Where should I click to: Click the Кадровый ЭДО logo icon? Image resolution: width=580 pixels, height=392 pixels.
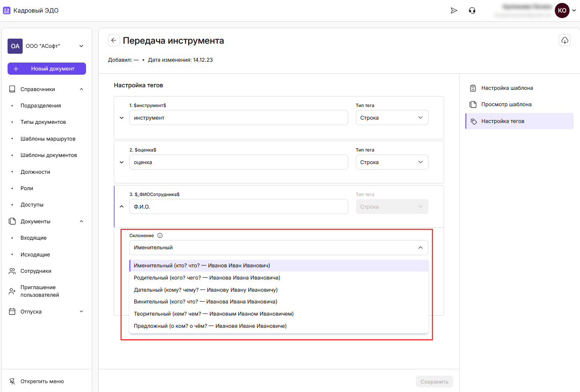click(x=7, y=10)
